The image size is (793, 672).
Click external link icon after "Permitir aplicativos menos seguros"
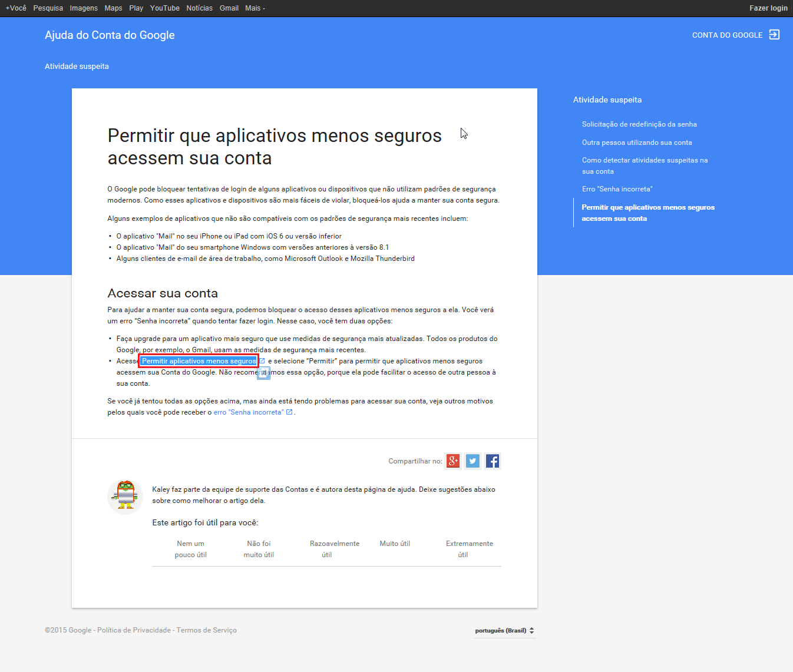coord(262,361)
